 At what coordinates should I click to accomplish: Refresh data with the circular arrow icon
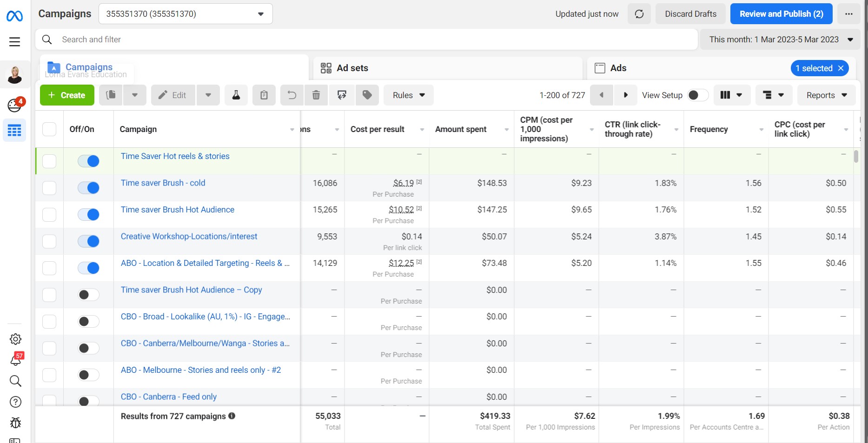point(639,14)
